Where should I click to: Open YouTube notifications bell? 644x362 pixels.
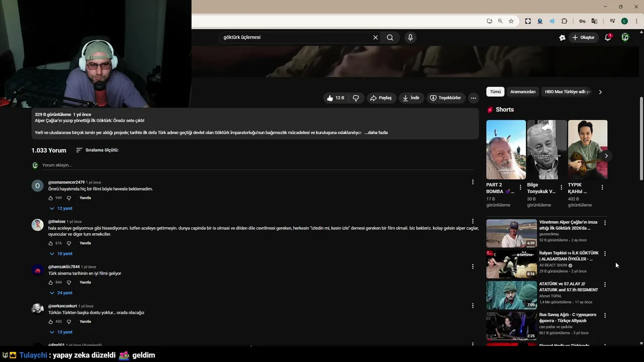tap(608, 37)
